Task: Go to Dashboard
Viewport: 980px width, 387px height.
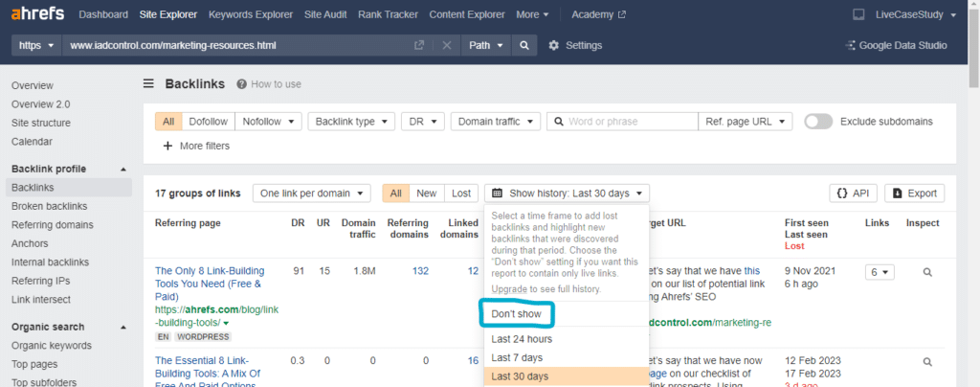Action: point(103,14)
